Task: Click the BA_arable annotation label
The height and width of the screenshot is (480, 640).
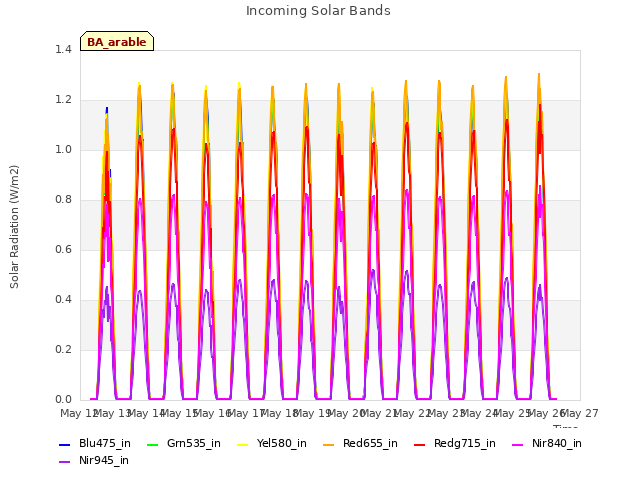Action: [x=117, y=42]
